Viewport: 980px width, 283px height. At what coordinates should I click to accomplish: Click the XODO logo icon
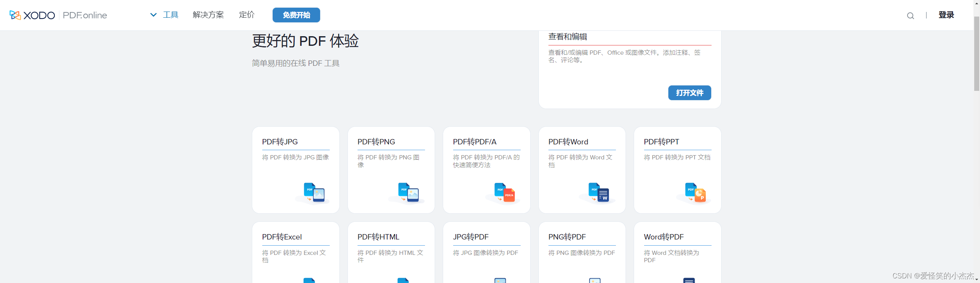15,15
